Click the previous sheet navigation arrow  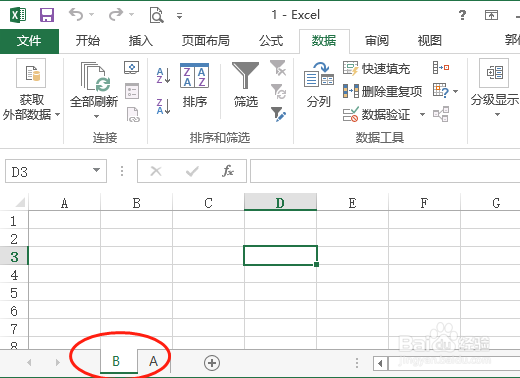tap(29, 362)
